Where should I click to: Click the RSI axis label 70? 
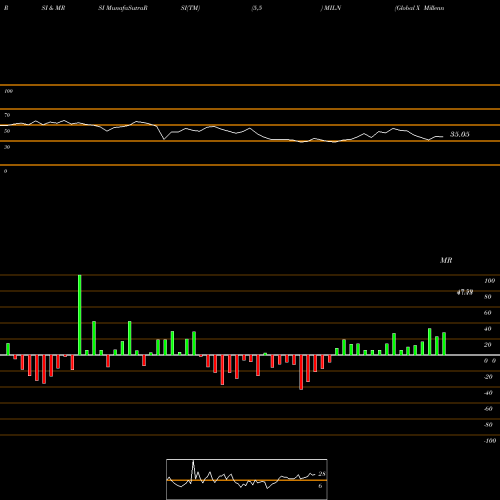click(7, 115)
